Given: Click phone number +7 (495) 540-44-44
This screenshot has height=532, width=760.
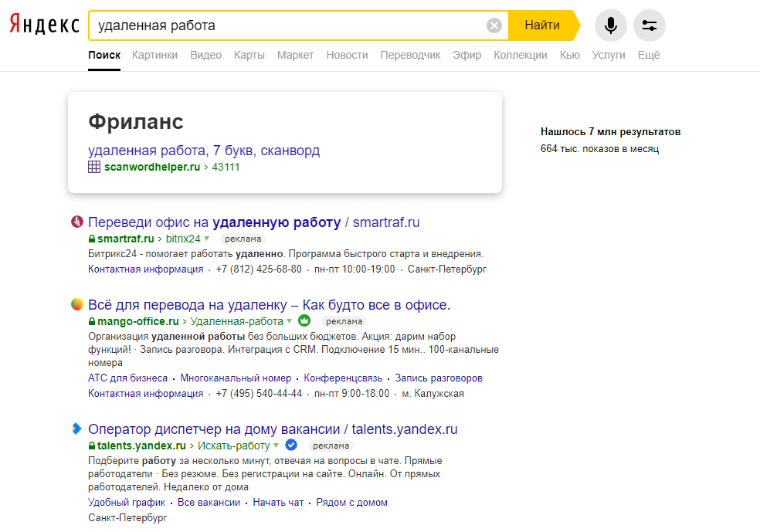Looking at the screenshot, I should [x=259, y=394].
